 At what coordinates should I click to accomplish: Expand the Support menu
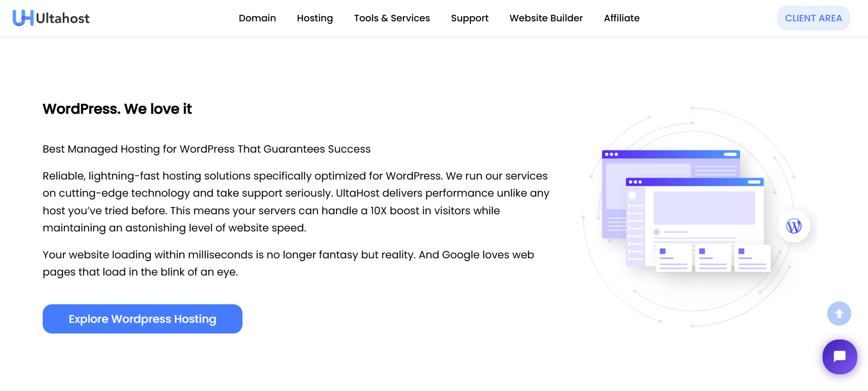click(470, 18)
